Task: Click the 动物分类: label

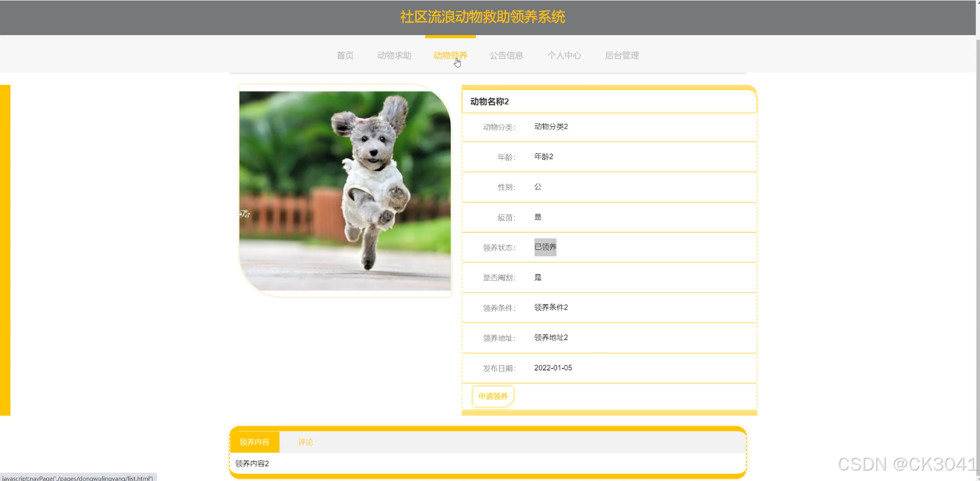Action: (x=499, y=127)
